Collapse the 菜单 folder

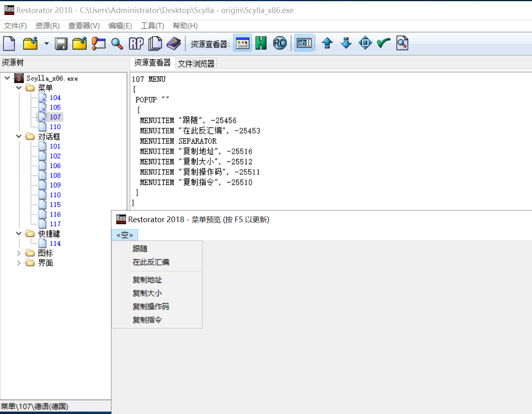tap(19, 87)
